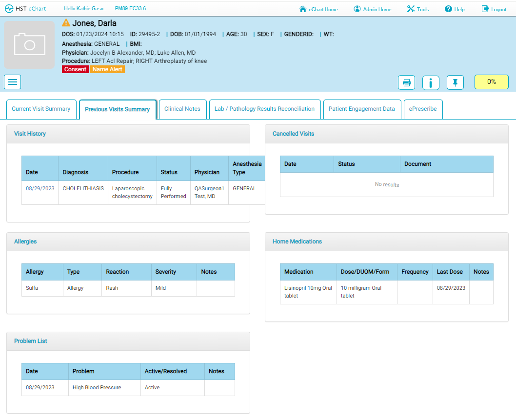Switch to Current Visit Summary tab
Viewport: 516px width, 420px height.
click(41, 109)
